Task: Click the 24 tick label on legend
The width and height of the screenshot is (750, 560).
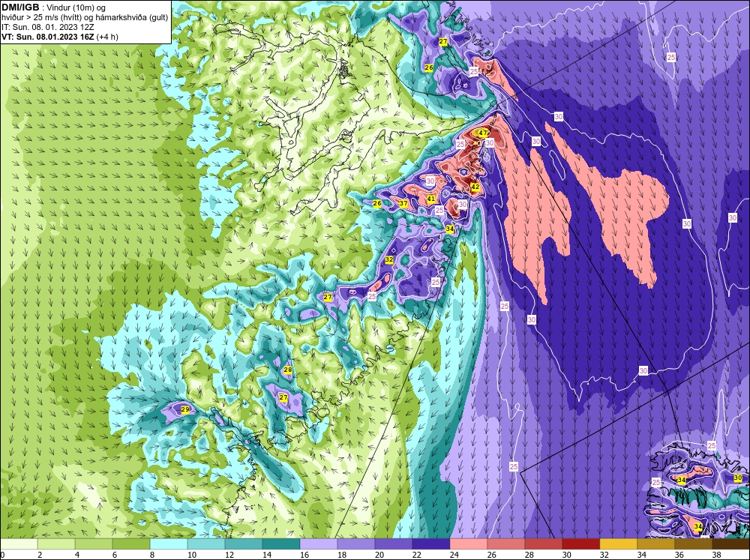Action: click(x=454, y=555)
